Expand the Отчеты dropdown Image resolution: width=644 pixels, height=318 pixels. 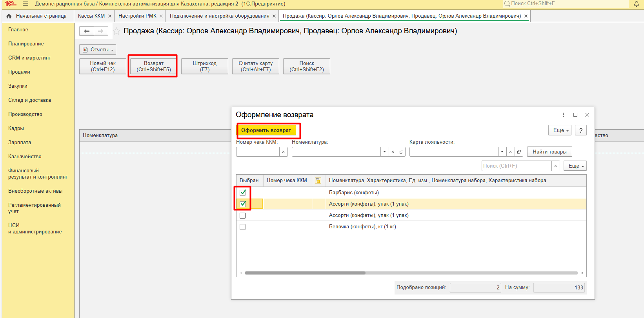pyautogui.click(x=98, y=50)
